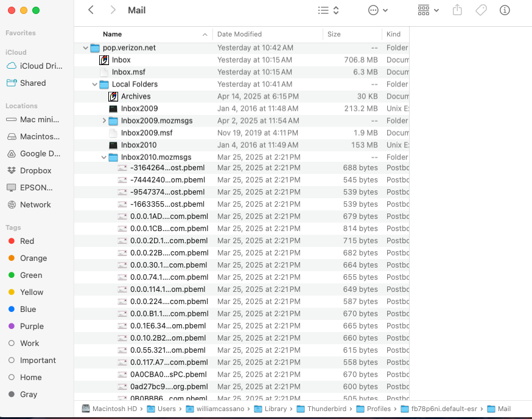
Task: Select the Inbox document icon
Action: 104,60
